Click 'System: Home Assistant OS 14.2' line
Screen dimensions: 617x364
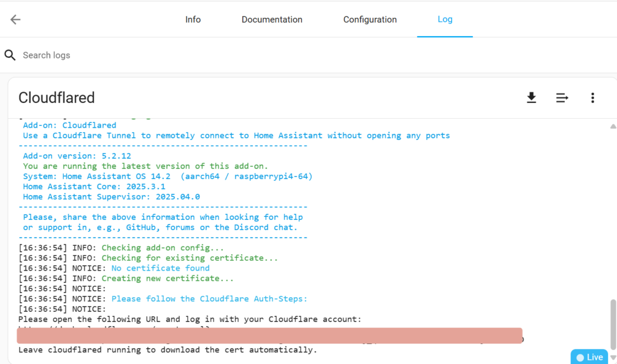tap(168, 177)
